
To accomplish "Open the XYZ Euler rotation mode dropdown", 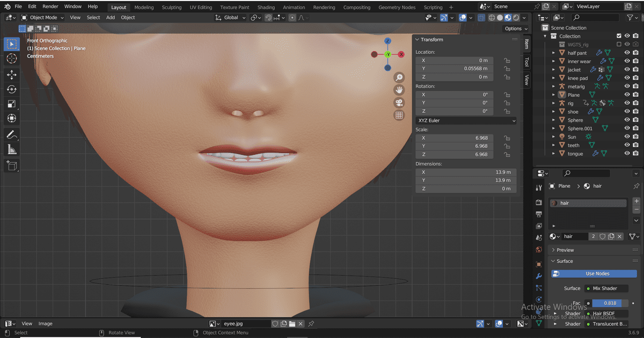I will click(466, 120).
